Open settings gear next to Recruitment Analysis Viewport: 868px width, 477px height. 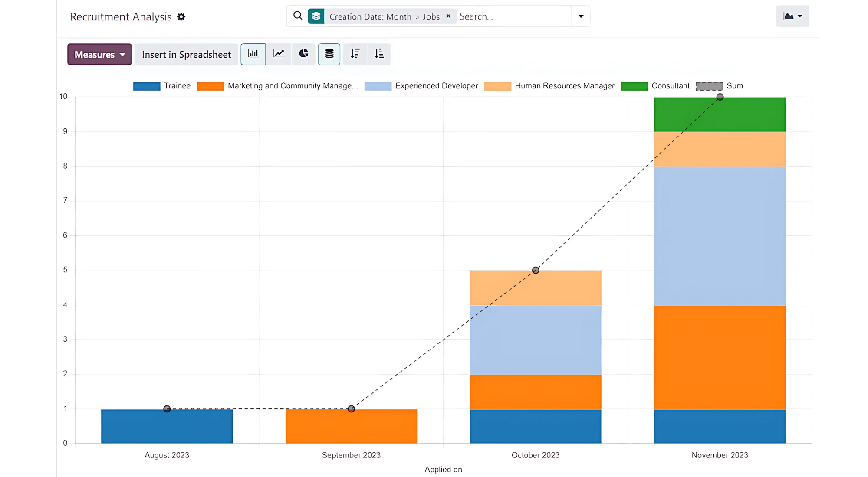[181, 17]
